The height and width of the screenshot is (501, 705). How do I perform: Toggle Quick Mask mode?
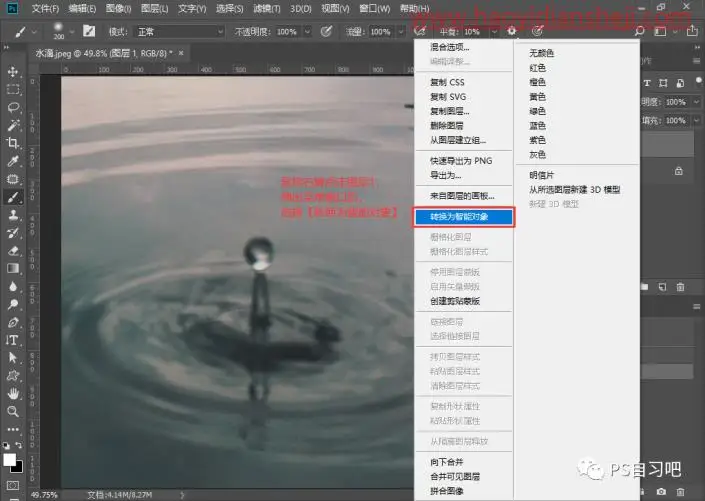pos(13,486)
